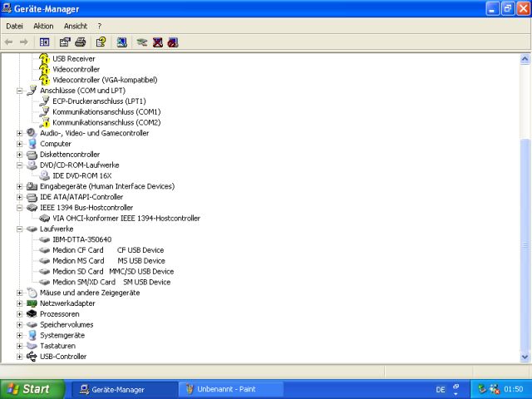The width and height of the screenshot is (532, 399).
Task: Expand the Tastaturen node
Action: point(20,346)
